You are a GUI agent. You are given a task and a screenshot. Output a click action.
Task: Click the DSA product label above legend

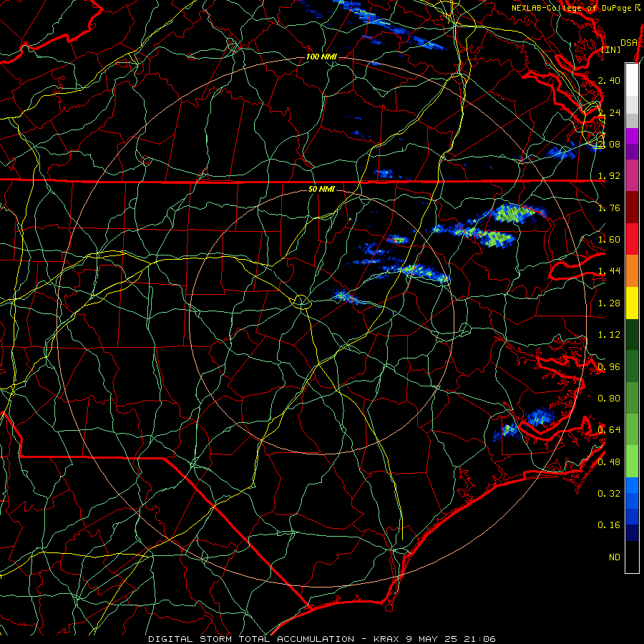(629, 42)
